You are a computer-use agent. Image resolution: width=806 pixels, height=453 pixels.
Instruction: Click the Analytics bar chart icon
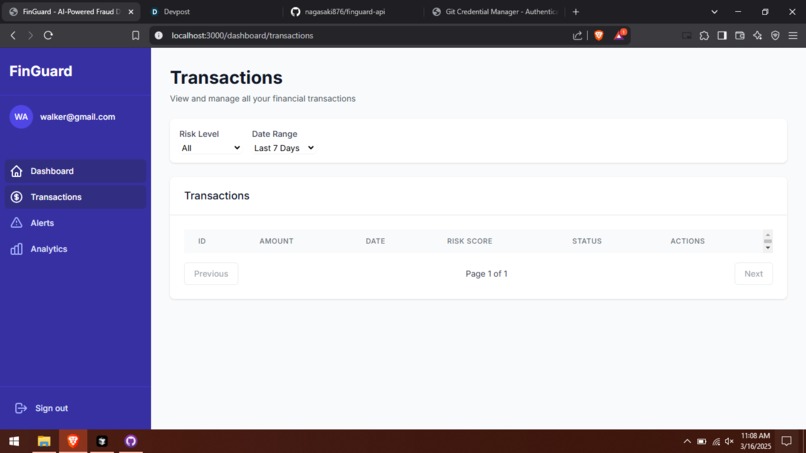16,249
